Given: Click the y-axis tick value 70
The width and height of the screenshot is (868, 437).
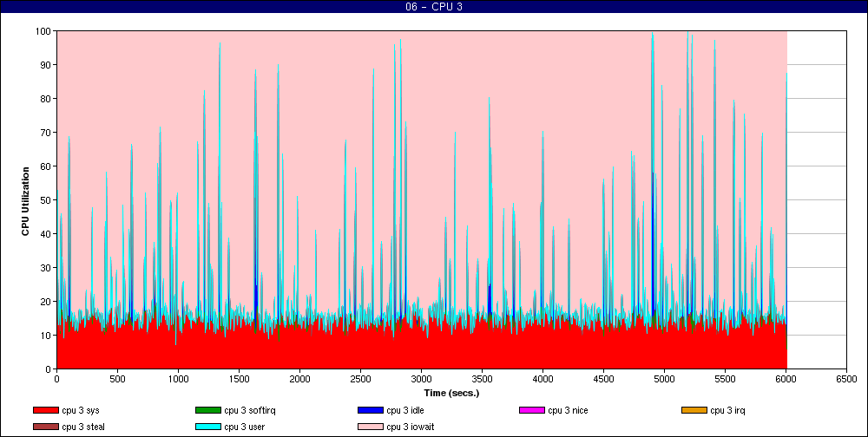Looking at the screenshot, I should click(46, 133).
